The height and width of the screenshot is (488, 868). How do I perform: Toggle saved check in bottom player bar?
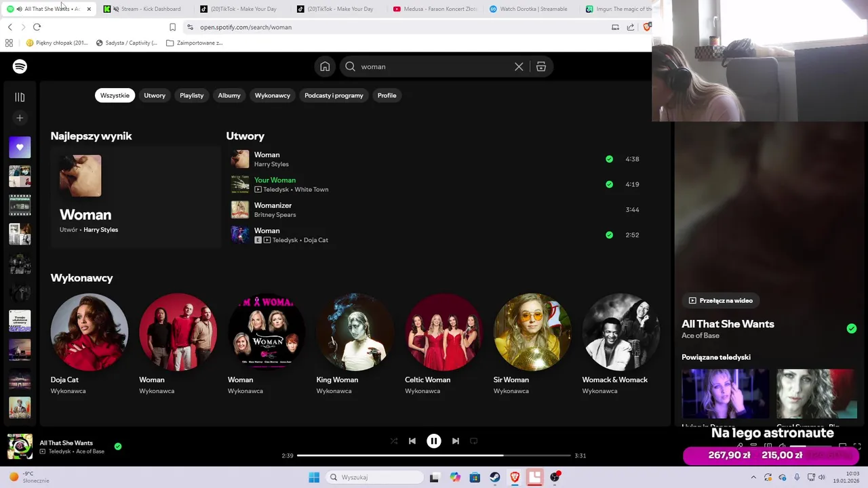click(118, 447)
